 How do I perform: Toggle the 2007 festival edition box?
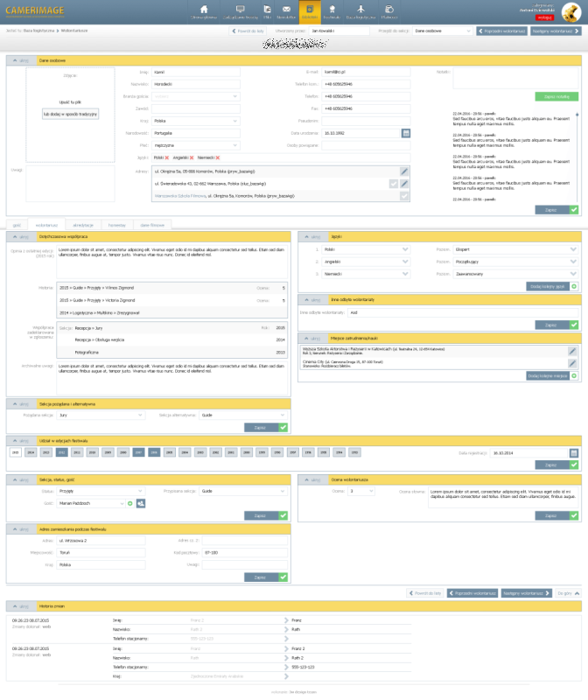click(138, 453)
